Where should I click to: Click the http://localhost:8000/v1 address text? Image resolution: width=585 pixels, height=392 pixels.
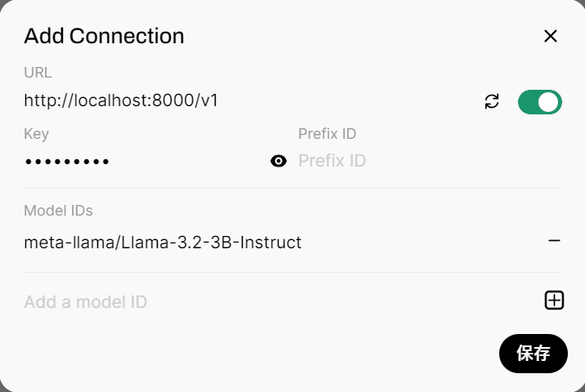pyautogui.click(x=121, y=101)
